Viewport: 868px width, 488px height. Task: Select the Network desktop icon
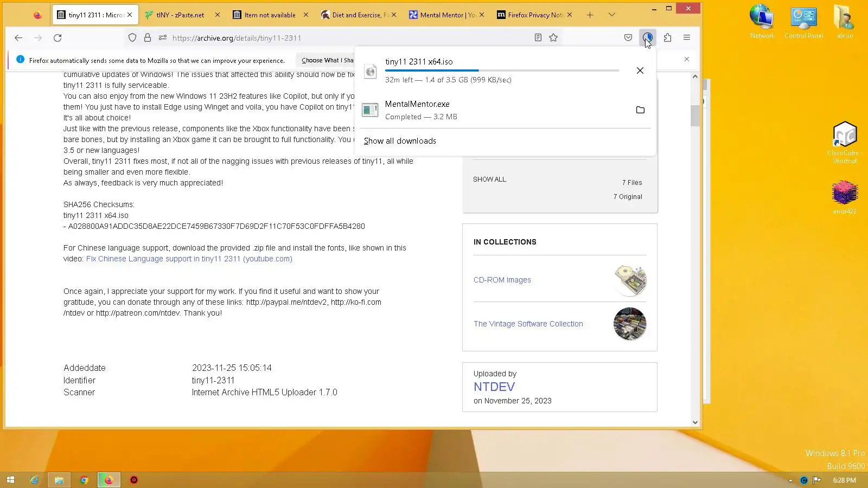pos(762,22)
